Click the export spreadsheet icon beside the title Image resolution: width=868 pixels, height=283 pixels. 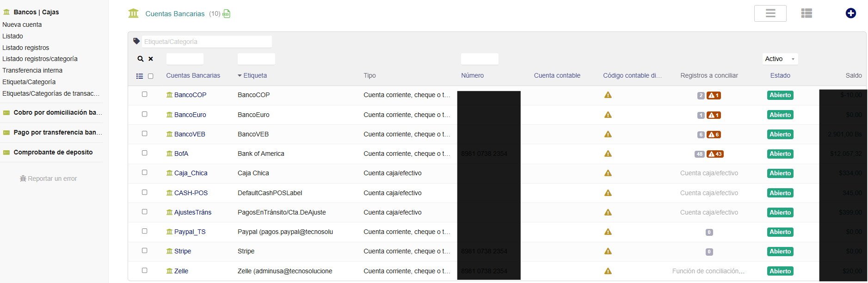click(226, 14)
